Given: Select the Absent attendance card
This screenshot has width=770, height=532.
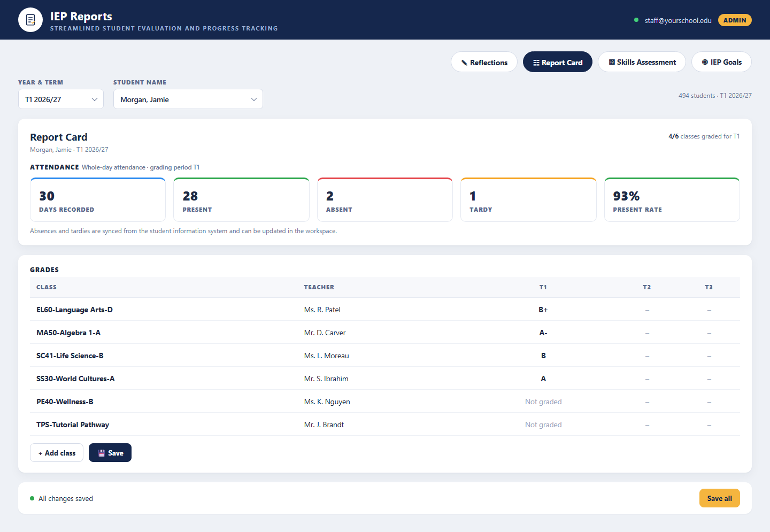Looking at the screenshot, I should pos(385,199).
